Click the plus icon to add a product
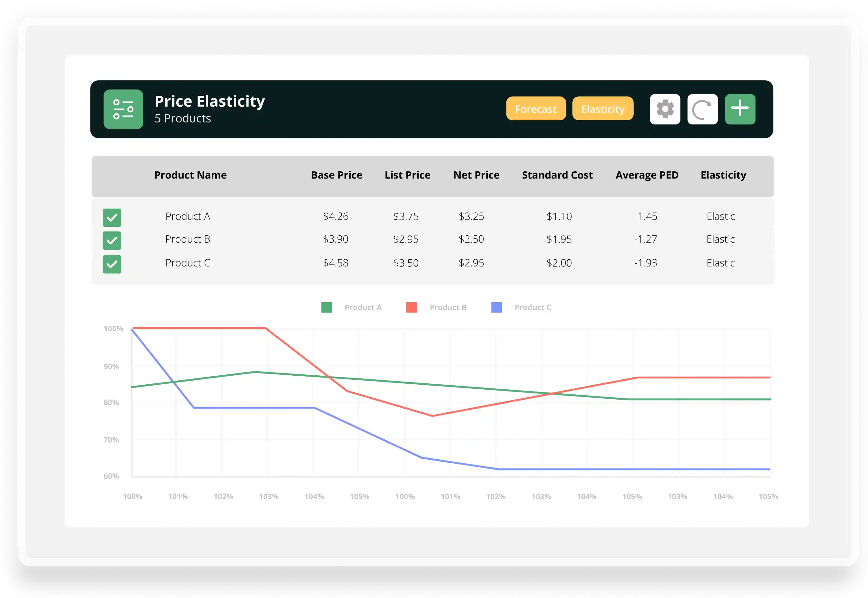 pyautogui.click(x=740, y=109)
